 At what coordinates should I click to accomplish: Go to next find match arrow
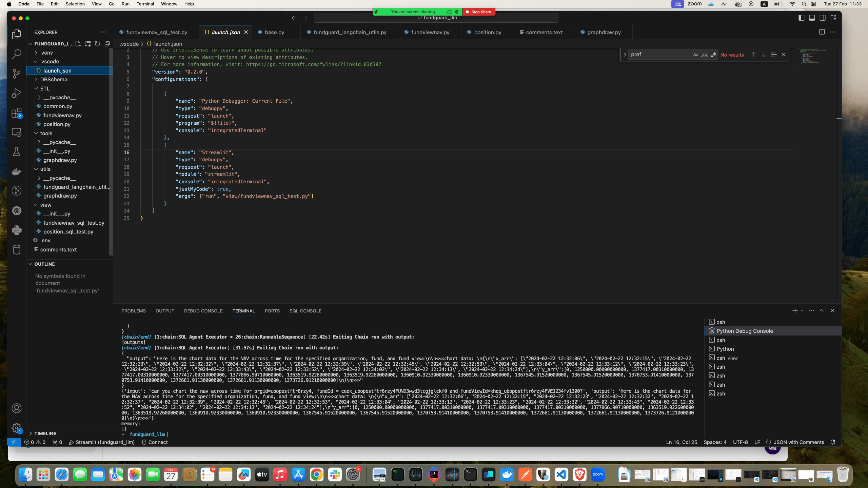[x=764, y=55]
